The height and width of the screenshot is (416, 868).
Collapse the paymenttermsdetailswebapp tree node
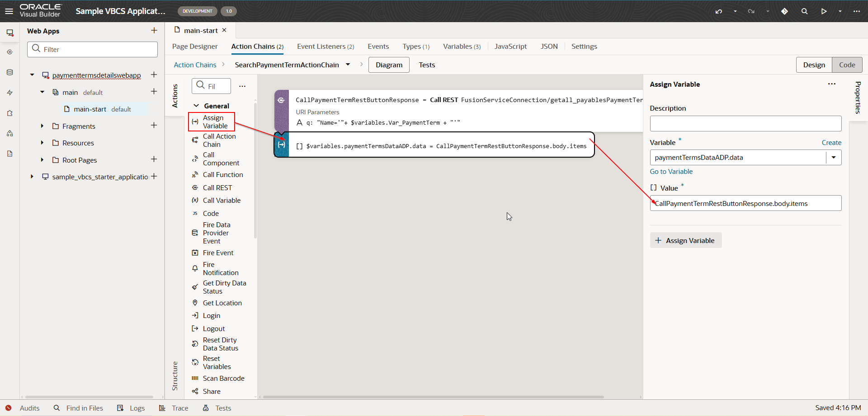click(x=32, y=75)
